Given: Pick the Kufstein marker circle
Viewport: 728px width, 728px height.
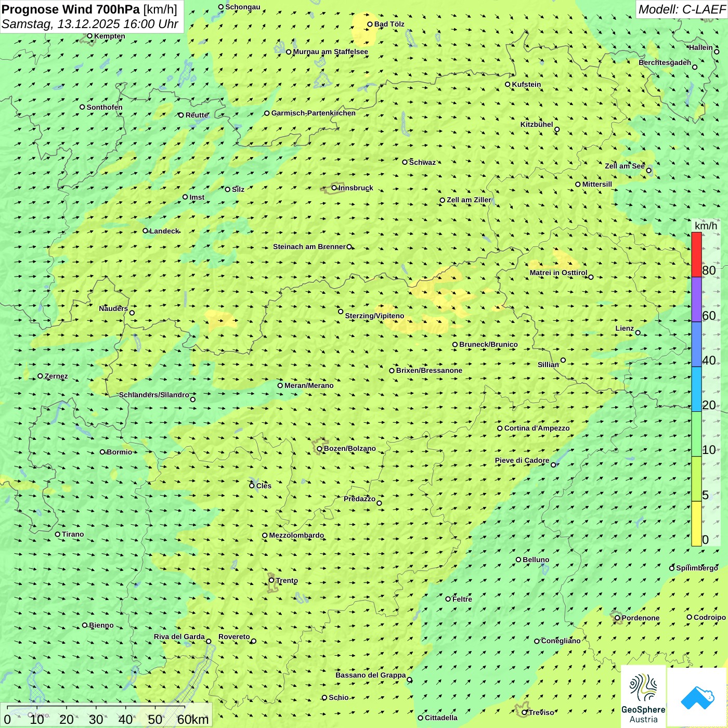Looking at the screenshot, I should point(508,84).
